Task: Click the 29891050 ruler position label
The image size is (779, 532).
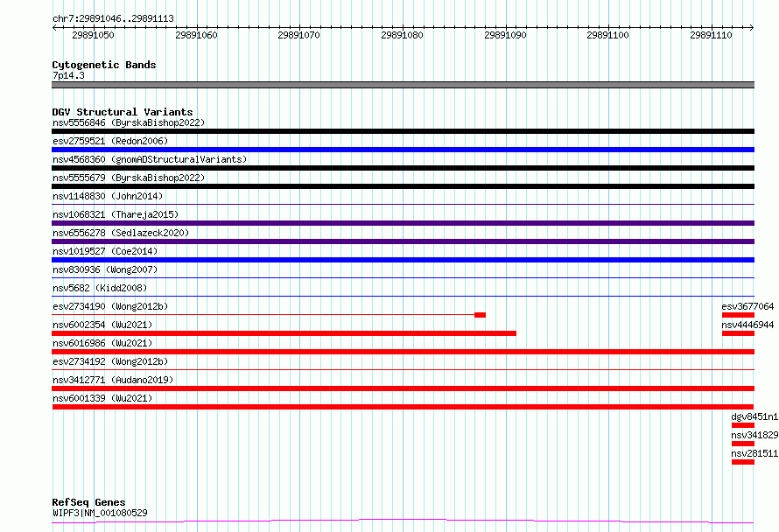Action: pos(93,35)
